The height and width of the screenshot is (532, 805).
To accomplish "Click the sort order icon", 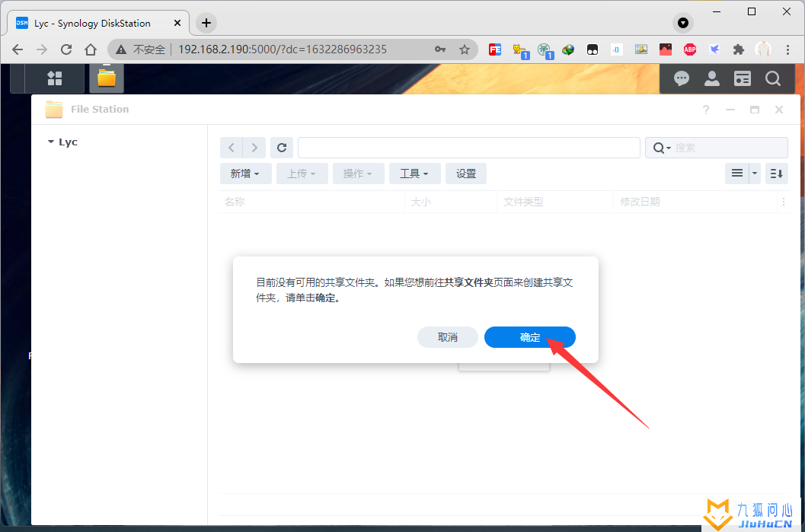I will (776, 174).
